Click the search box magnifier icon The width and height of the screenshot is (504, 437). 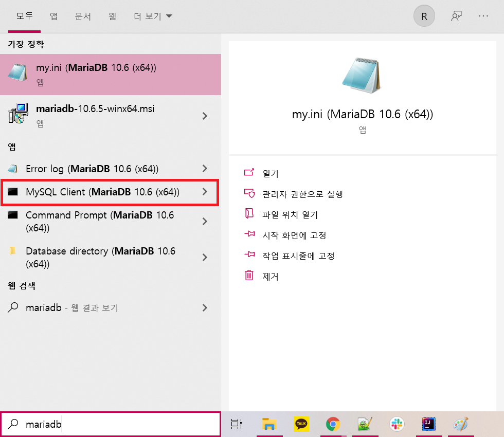click(x=13, y=424)
